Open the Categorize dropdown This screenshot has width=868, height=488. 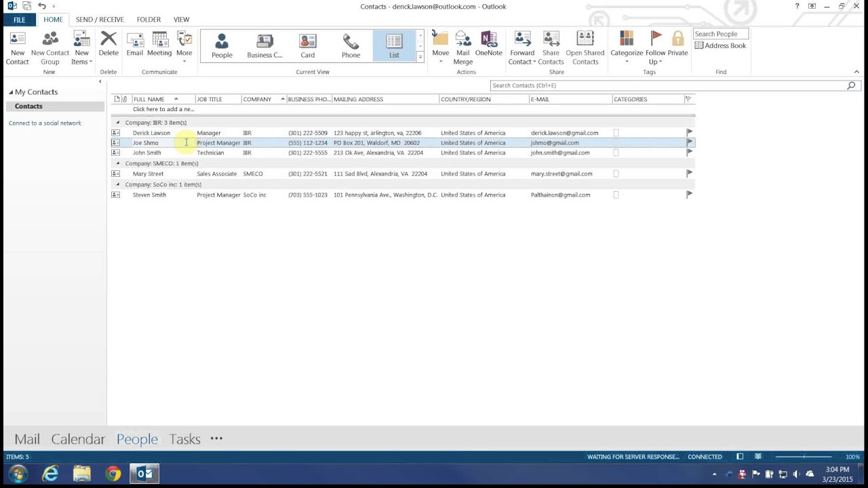click(627, 48)
